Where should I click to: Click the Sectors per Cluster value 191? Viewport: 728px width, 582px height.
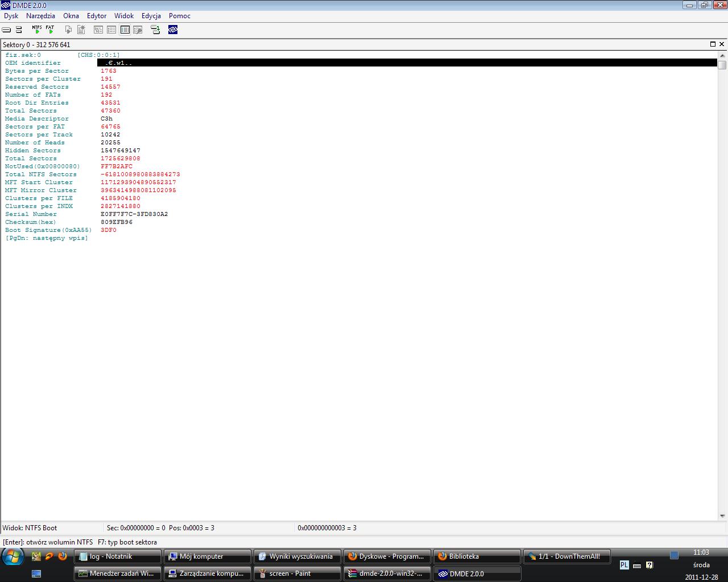pos(106,79)
